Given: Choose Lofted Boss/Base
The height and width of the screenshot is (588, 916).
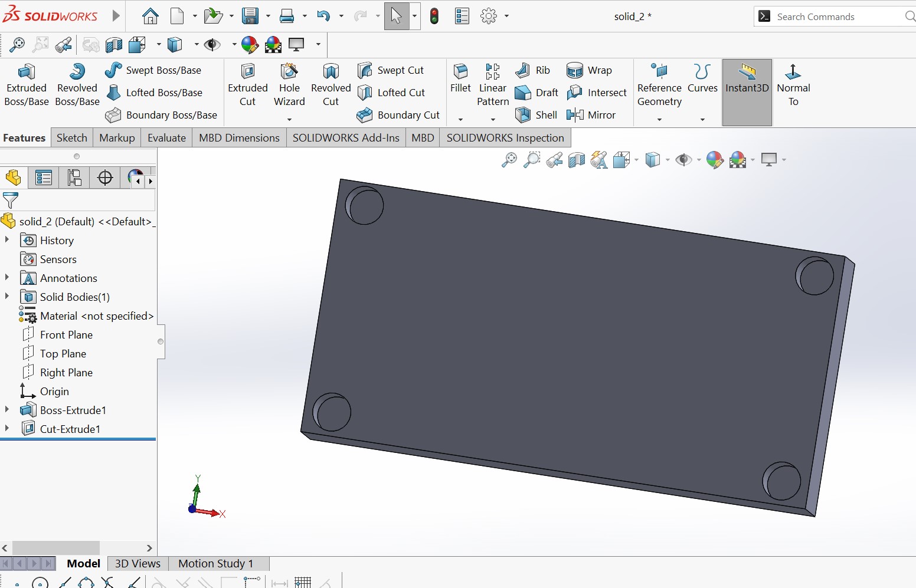Looking at the screenshot, I should pyautogui.click(x=154, y=93).
